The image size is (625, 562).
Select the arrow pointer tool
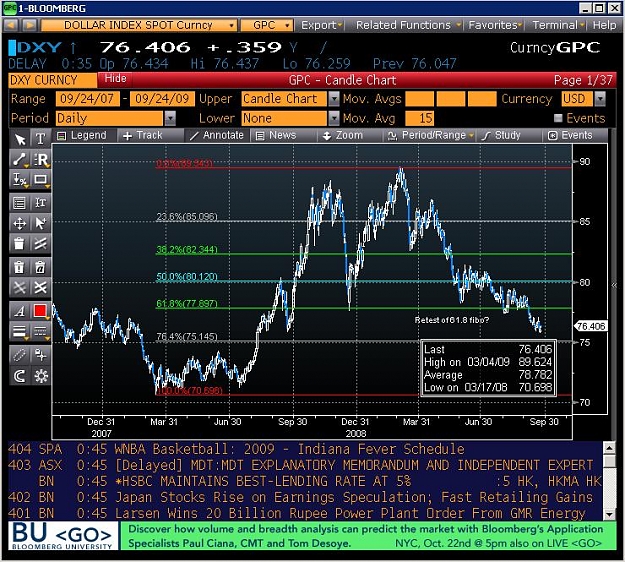(x=19, y=139)
